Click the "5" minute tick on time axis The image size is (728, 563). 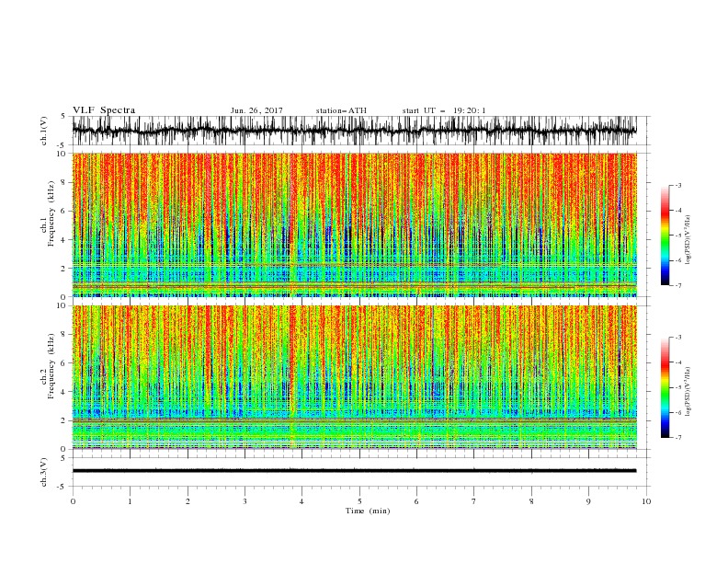(x=359, y=501)
